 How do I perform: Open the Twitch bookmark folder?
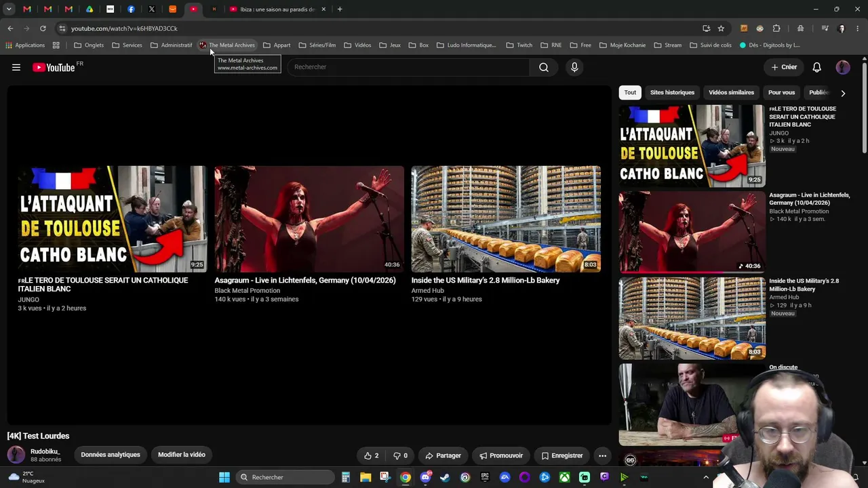point(519,45)
